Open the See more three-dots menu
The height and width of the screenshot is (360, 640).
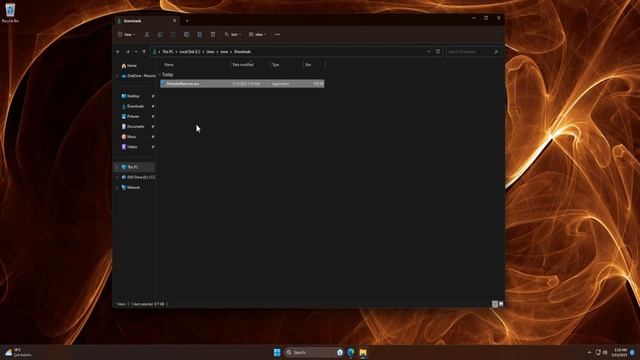(278, 35)
